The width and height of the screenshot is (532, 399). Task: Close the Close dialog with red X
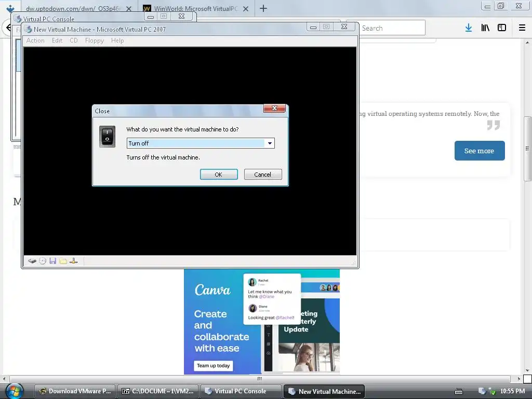(x=274, y=108)
